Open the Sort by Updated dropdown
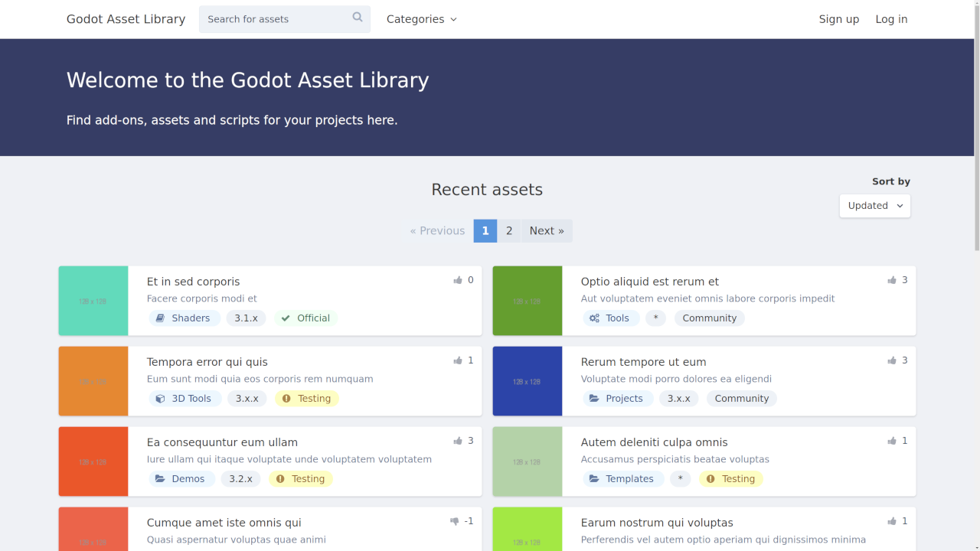 click(x=875, y=206)
